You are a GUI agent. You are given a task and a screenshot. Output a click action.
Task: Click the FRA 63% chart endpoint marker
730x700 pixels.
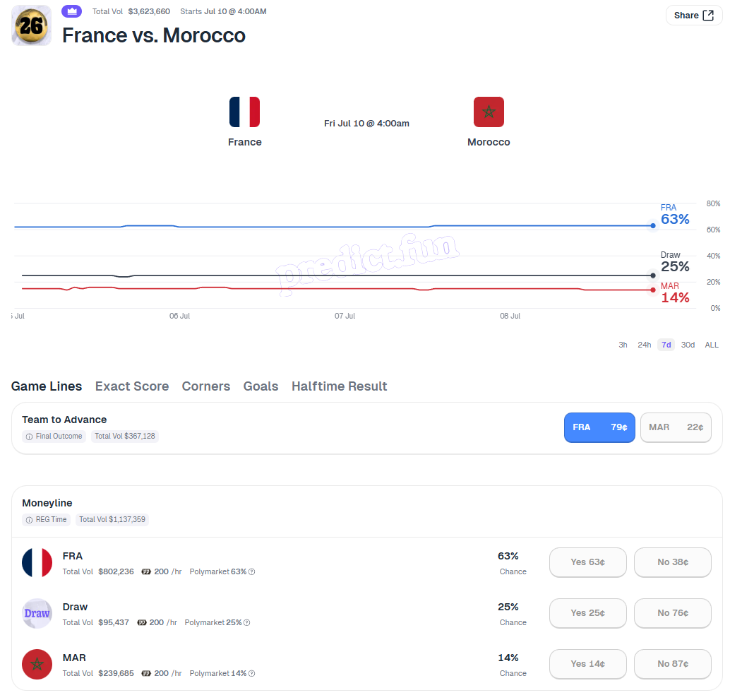[653, 225]
